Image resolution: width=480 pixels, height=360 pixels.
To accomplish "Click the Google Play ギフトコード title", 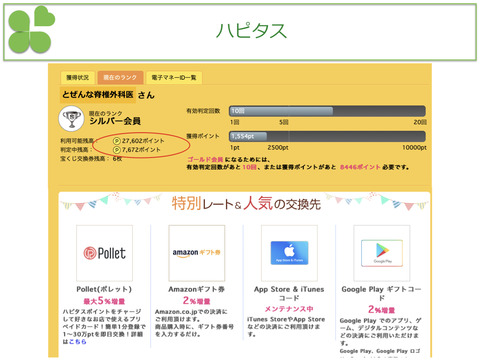I will pos(381,293).
